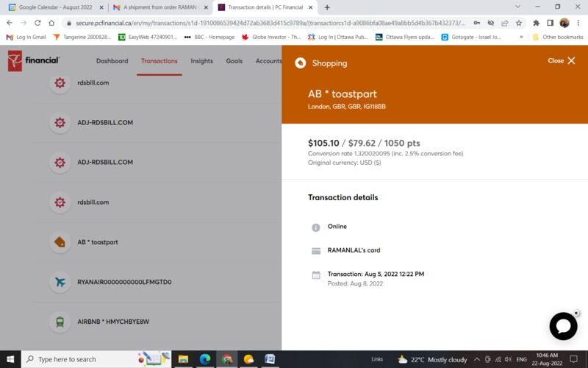Image resolution: width=588 pixels, height=368 pixels.
Task: Close the Gmail shipment tab
Action: tap(206, 7)
